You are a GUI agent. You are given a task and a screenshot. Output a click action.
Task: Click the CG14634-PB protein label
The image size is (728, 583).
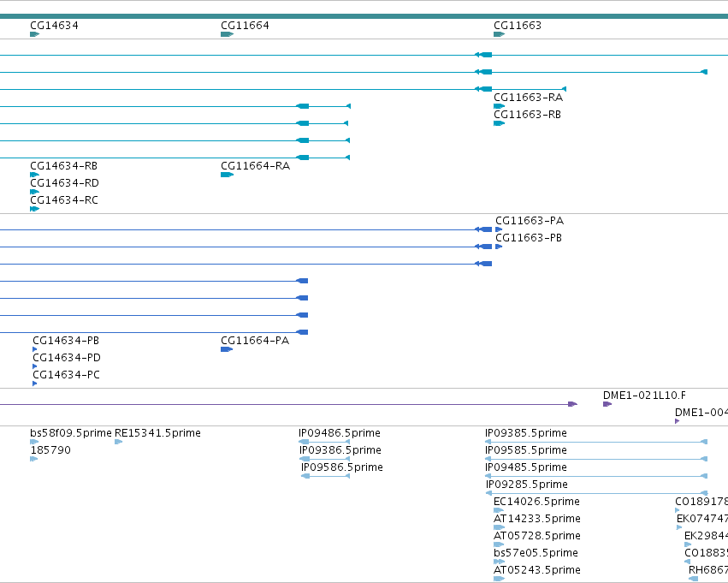(66, 341)
